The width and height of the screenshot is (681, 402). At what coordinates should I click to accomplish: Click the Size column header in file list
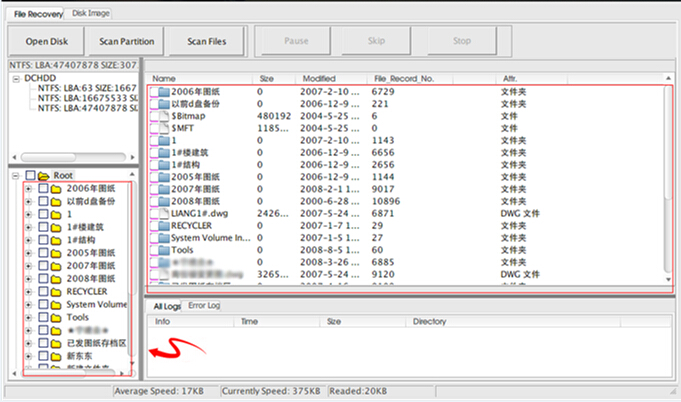click(x=274, y=79)
